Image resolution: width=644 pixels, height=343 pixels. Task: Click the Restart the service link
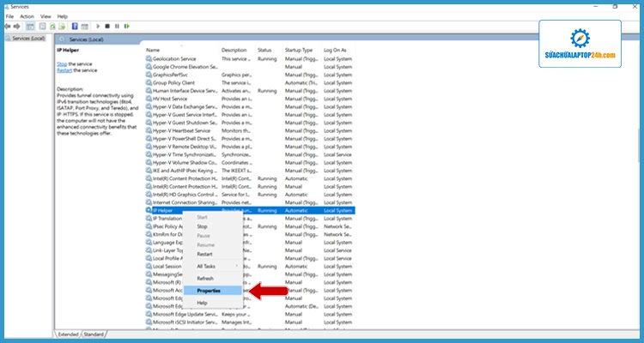(x=65, y=70)
